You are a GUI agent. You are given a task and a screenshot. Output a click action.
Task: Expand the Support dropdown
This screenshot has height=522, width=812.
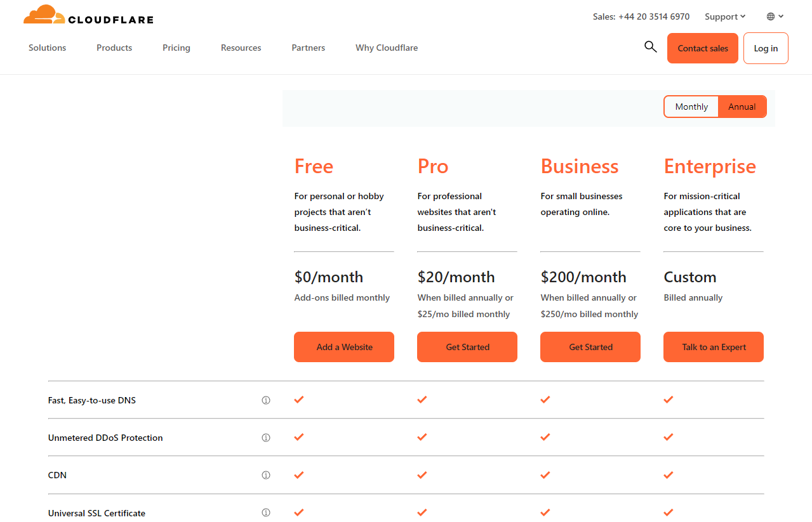724,16
